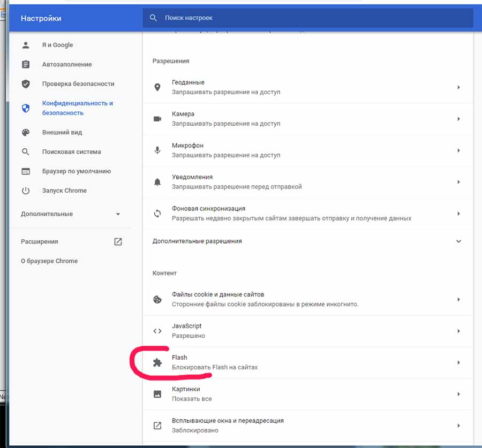Open Поисковая система settings
The image size is (482, 448).
tap(72, 152)
